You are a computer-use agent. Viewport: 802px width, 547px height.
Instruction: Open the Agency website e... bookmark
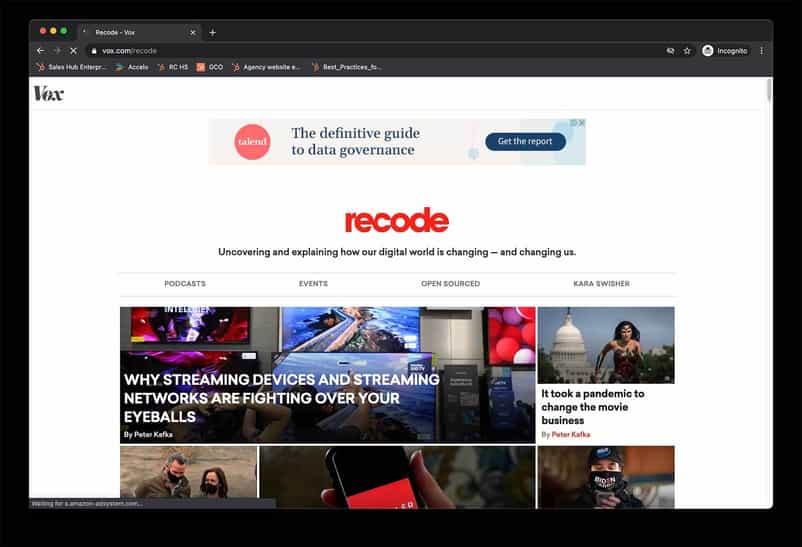click(x=266, y=67)
